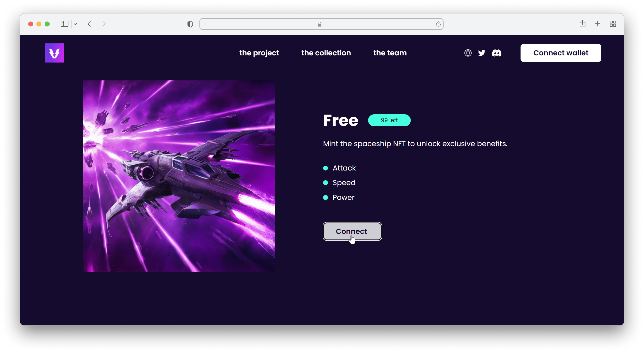
Task: Click the browser address bar
Action: click(321, 24)
